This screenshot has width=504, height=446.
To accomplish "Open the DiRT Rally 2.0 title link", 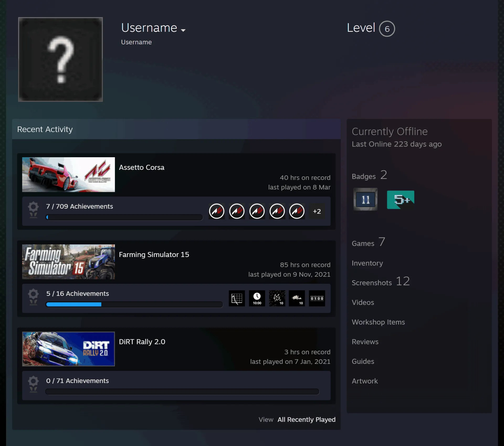I will 142,342.
